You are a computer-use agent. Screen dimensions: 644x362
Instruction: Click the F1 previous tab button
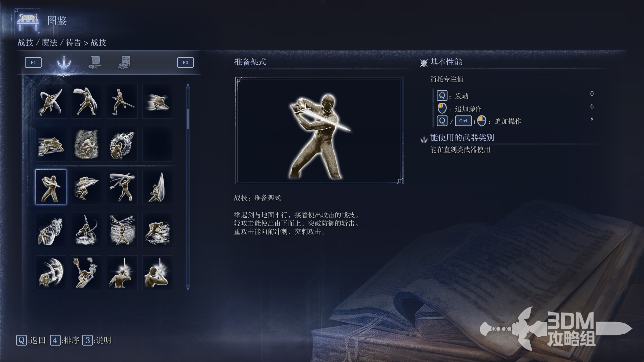[33, 63]
